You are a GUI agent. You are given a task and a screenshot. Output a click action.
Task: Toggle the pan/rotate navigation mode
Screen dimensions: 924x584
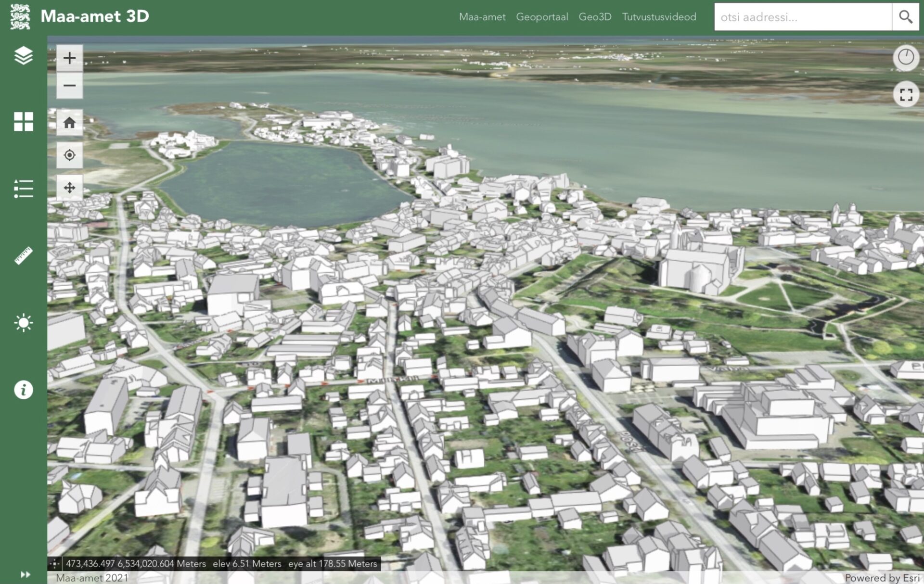pos(69,188)
